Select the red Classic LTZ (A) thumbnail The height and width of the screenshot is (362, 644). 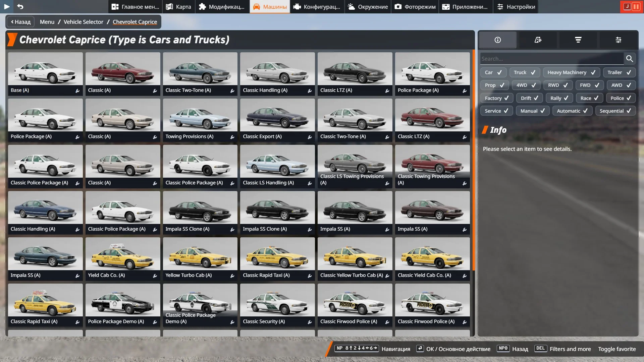pyautogui.click(x=432, y=120)
